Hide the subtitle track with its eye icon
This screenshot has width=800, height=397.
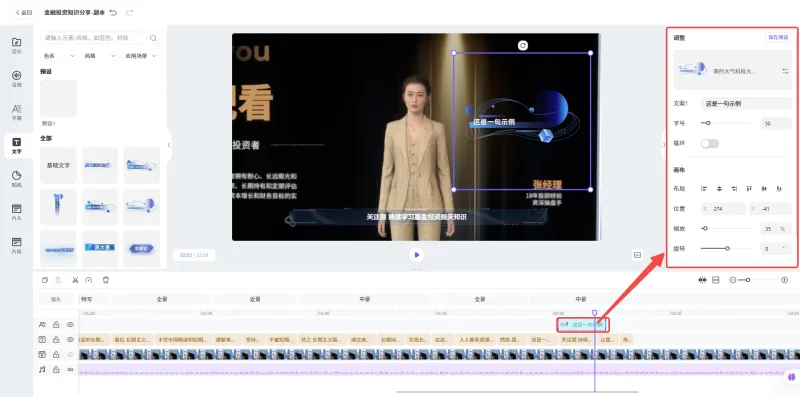[70, 339]
